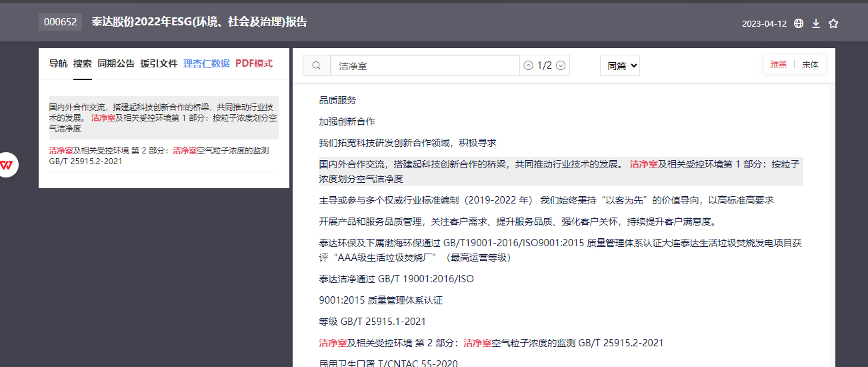
Task: Select 宋体 font option
Action: pyautogui.click(x=810, y=65)
